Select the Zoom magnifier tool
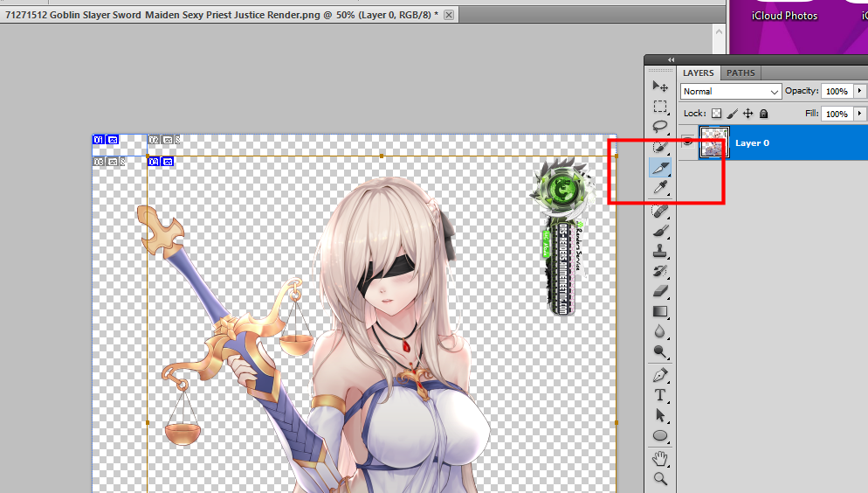Image resolution: width=868 pixels, height=493 pixels. tap(660, 478)
